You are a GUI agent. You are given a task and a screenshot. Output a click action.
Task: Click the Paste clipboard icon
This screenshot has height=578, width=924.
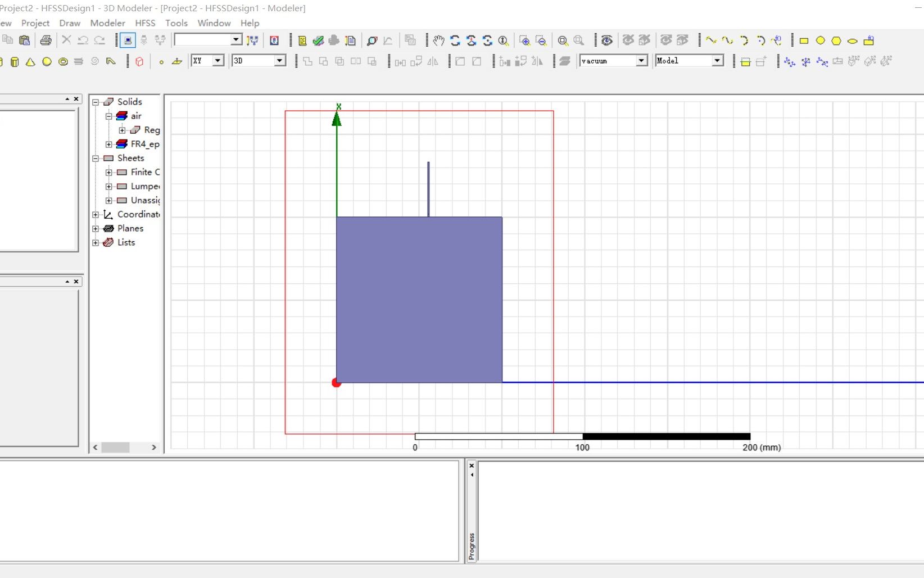coord(25,40)
